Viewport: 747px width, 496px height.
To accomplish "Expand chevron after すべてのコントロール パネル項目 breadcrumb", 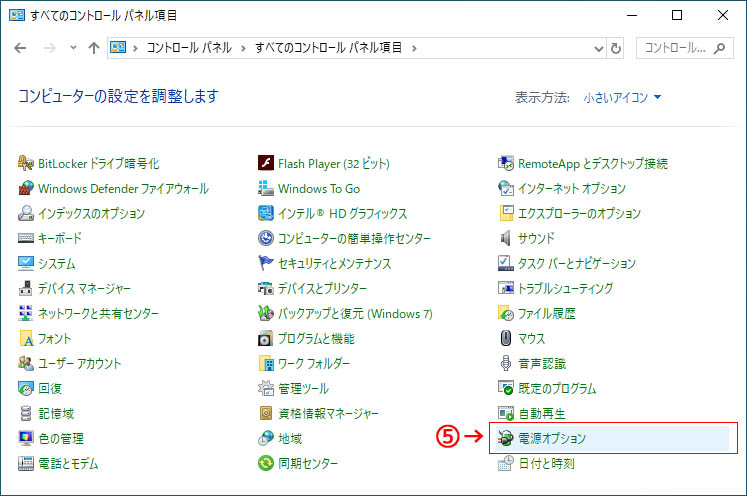I will pos(414,48).
